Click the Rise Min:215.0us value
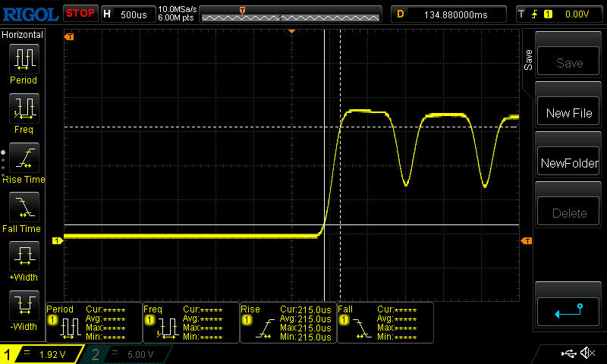This screenshot has width=607, height=364. (x=306, y=337)
